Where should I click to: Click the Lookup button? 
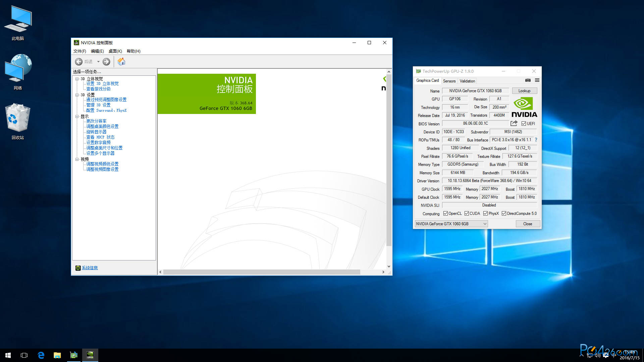point(524,91)
